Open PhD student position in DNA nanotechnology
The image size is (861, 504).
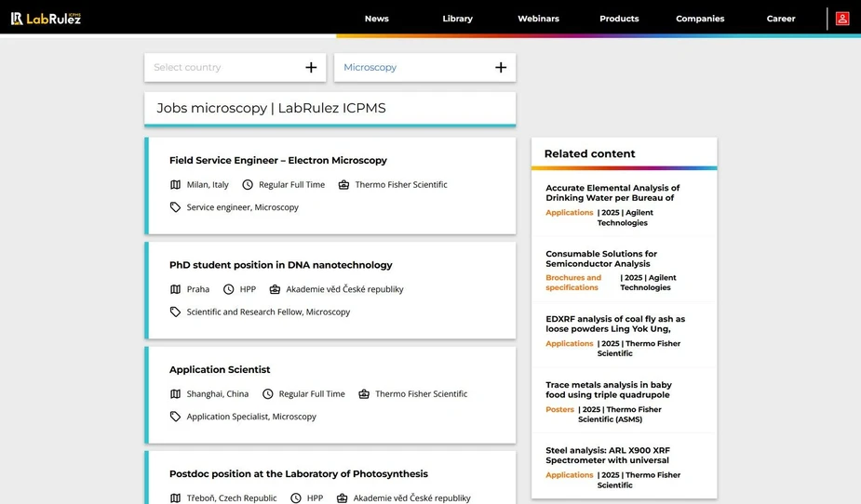point(280,265)
